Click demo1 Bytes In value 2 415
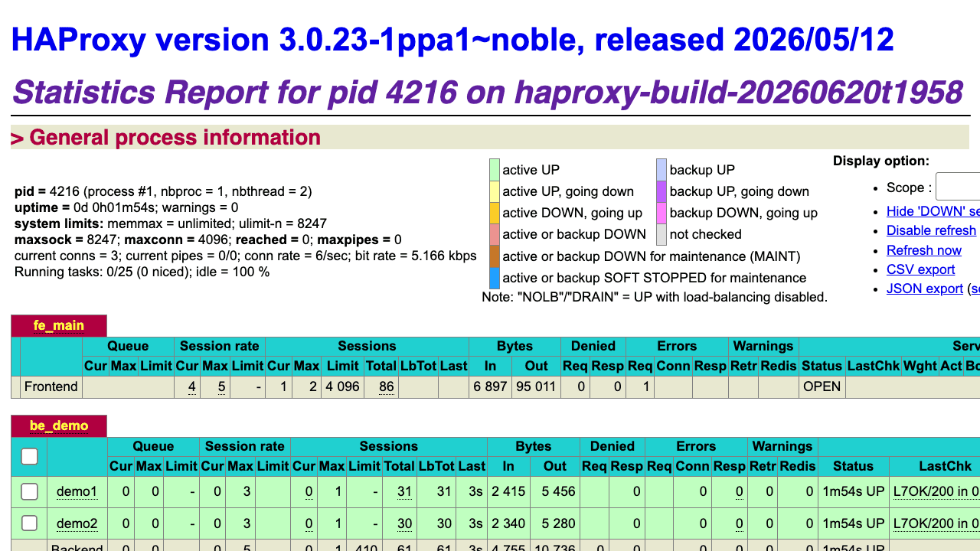This screenshot has width=980, height=551. tap(509, 492)
